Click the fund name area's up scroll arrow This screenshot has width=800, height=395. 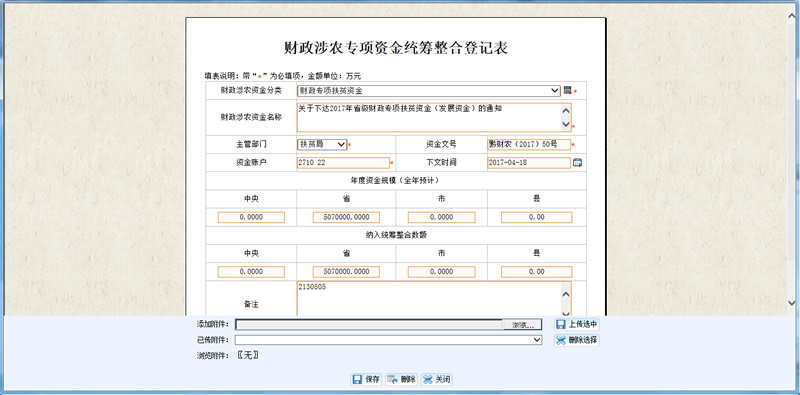click(565, 110)
